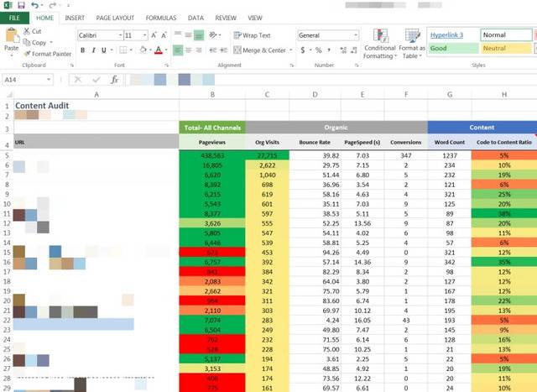Open the FILE tab
The width and height of the screenshot is (537, 392).
pyautogui.click(x=14, y=18)
